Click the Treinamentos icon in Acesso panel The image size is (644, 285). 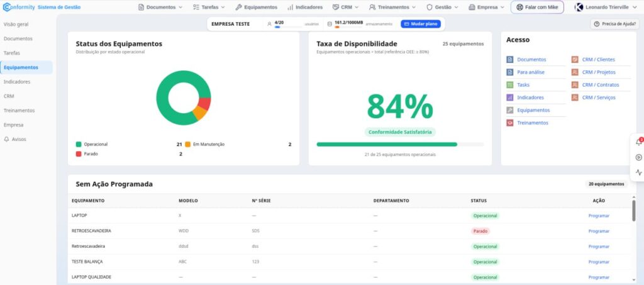[509, 123]
